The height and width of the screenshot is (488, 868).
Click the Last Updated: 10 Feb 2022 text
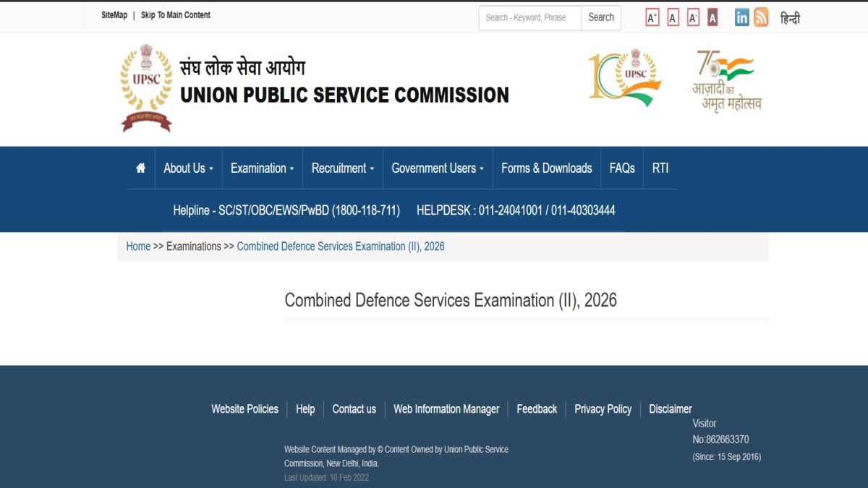click(x=326, y=478)
